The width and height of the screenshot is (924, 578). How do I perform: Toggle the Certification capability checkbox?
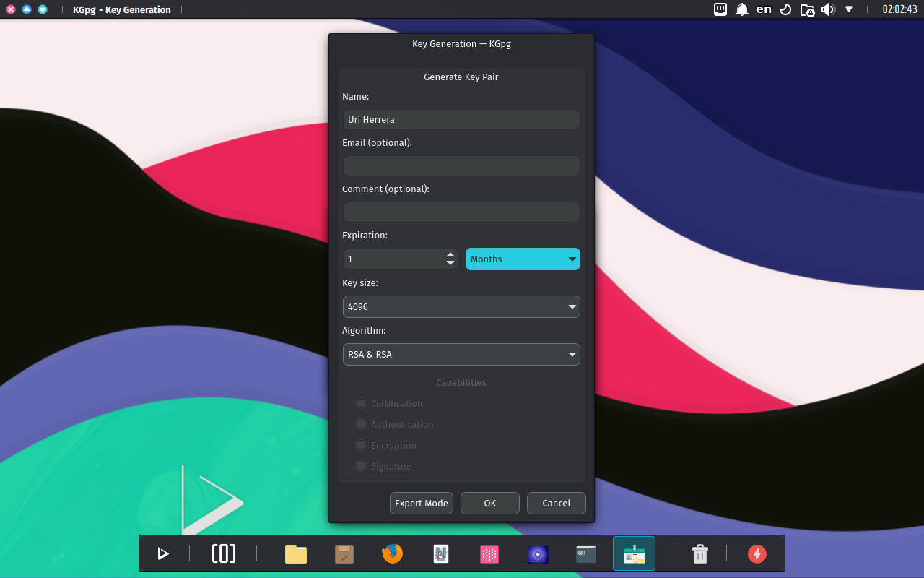click(361, 403)
